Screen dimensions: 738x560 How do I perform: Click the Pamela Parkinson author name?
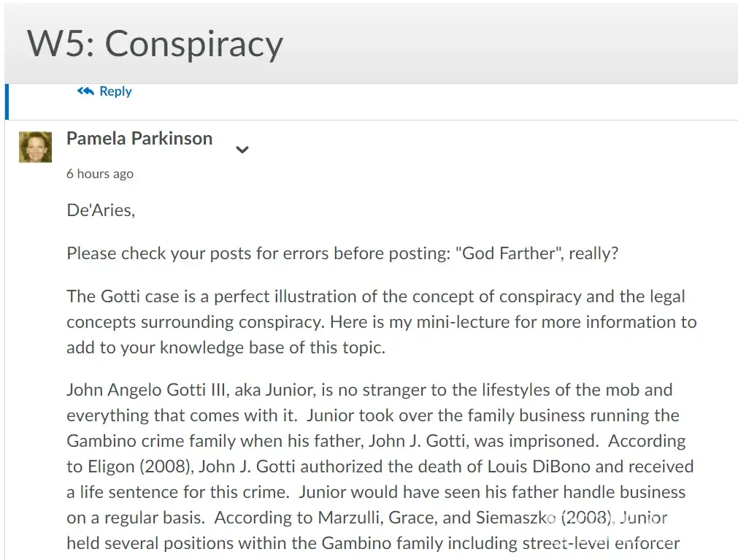click(139, 139)
